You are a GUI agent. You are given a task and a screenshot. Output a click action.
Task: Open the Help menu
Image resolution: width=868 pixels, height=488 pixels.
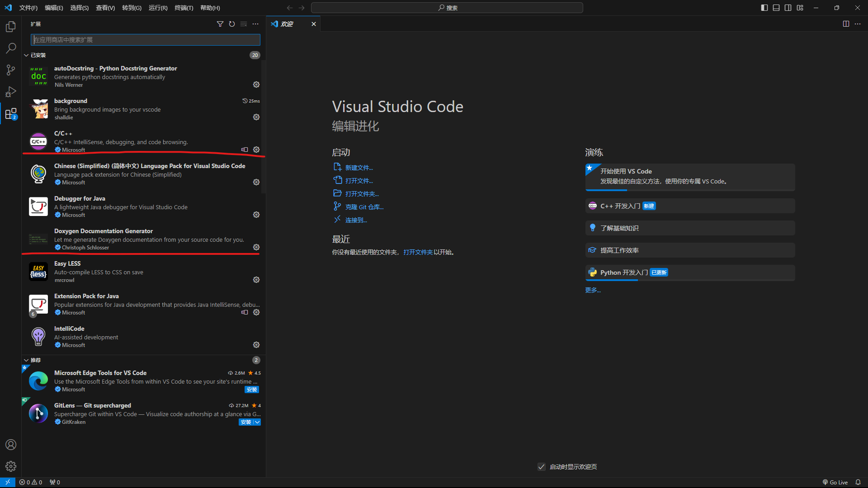pyautogui.click(x=210, y=8)
